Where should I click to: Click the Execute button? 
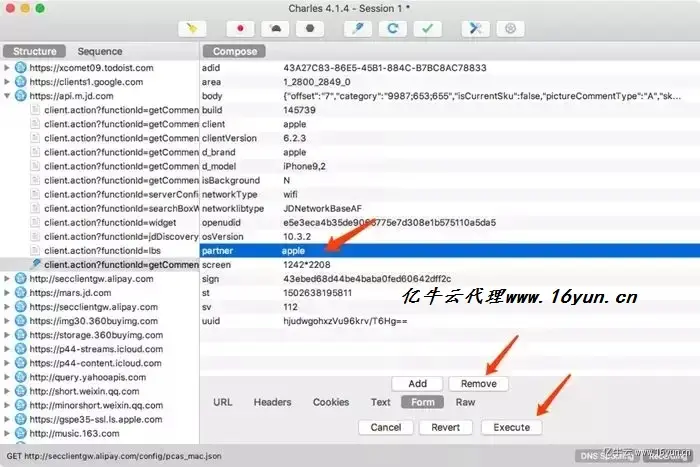(x=512, y=427)
